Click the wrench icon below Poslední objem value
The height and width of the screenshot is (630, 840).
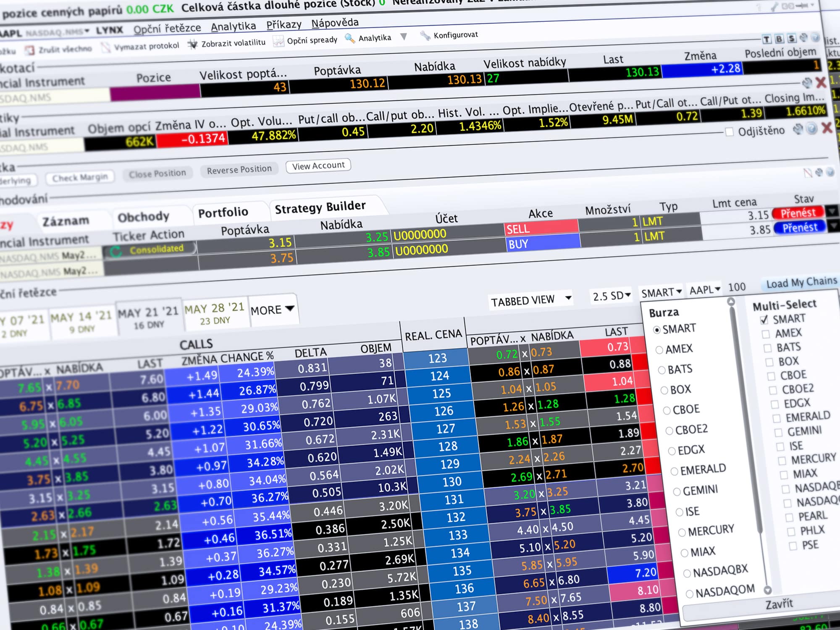pyautogui.click(x=807, y=83)
